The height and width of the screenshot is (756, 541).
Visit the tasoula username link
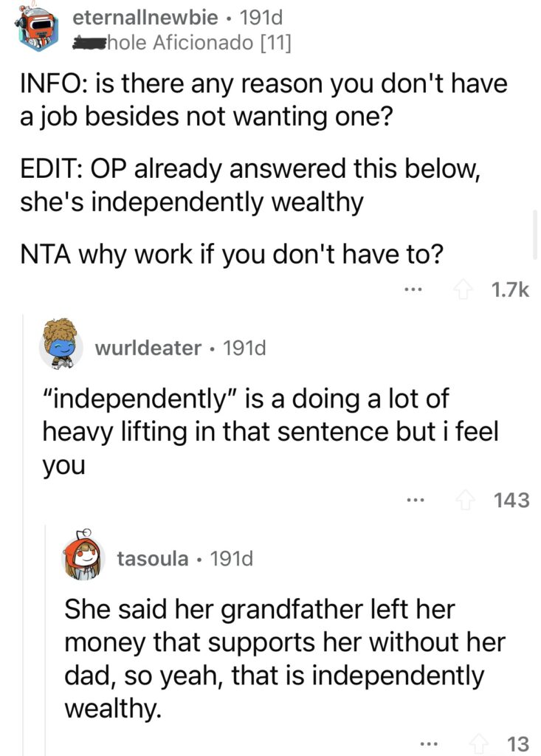pyautogui.click(x=152, y=559)
